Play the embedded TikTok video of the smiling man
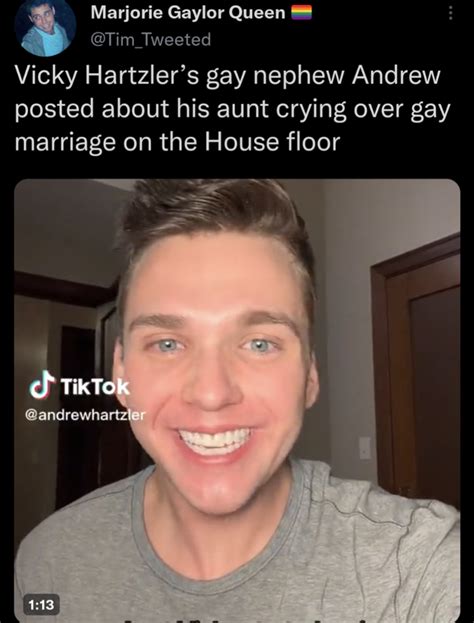Viewport: 474px width, 623px height. (x=237, y=400)
